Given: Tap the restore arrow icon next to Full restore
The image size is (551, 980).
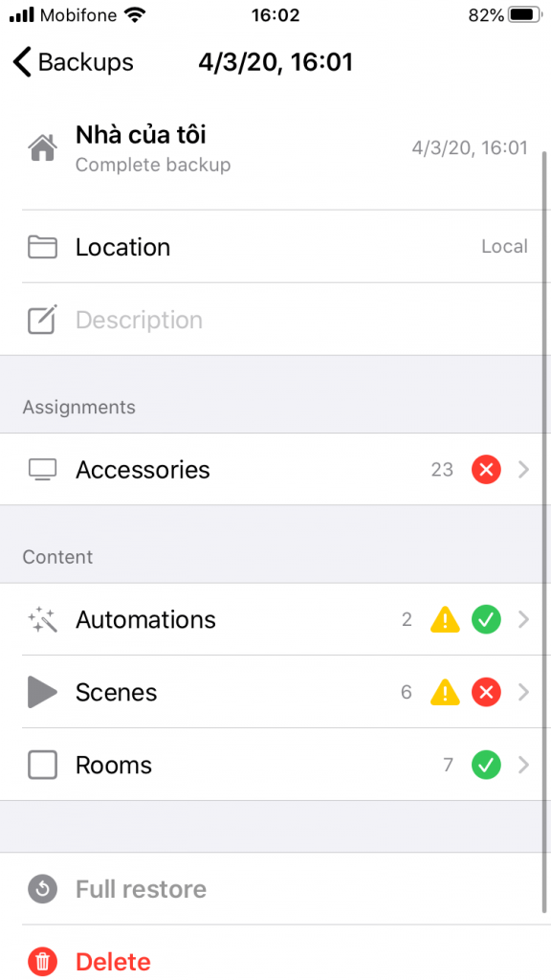Looking at the screenshot, I should point(42,889).
